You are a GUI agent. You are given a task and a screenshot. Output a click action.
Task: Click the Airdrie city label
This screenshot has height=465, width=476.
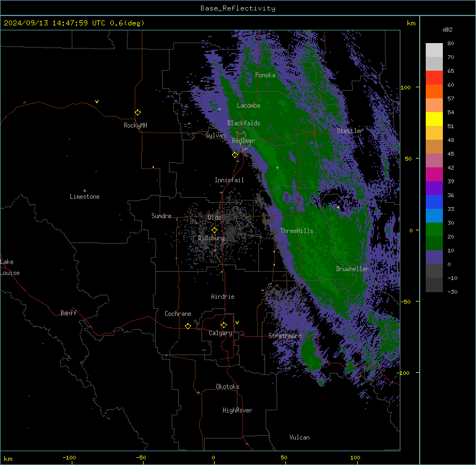pyautogui.click(x=223, y=297)
